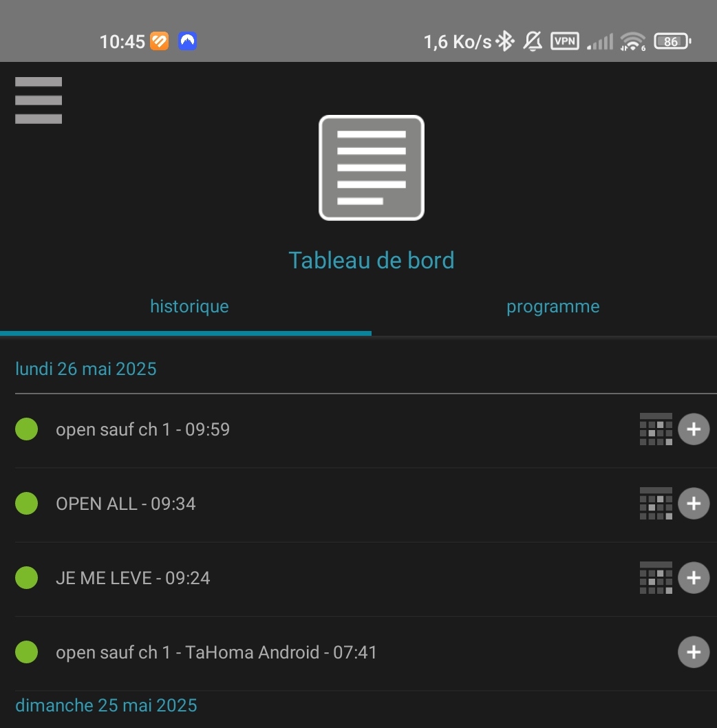Tap the lundi 26 mai 2025 date header
The height and width of the screenshot is (728, 717).
(86, 369)
